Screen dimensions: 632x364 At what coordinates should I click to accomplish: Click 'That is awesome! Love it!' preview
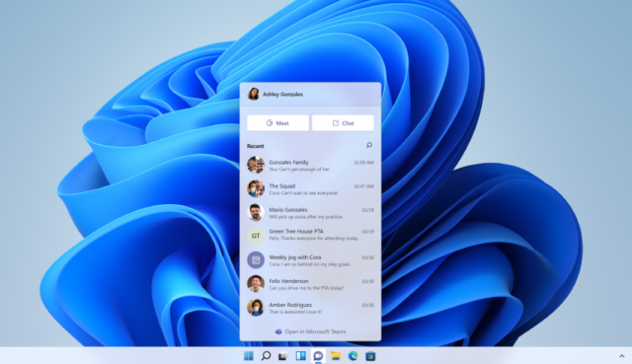pos(295,312)
